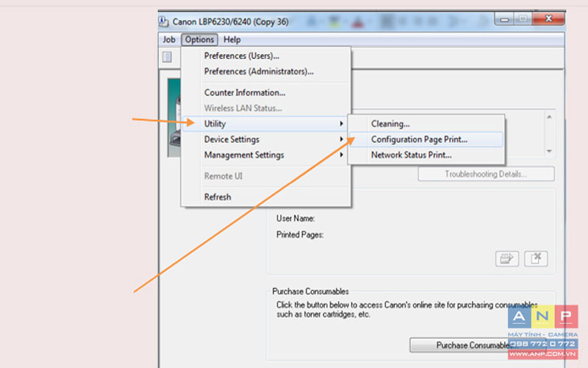
Task: Select Cleaning... in the Utility submenu
Action: 426,124
